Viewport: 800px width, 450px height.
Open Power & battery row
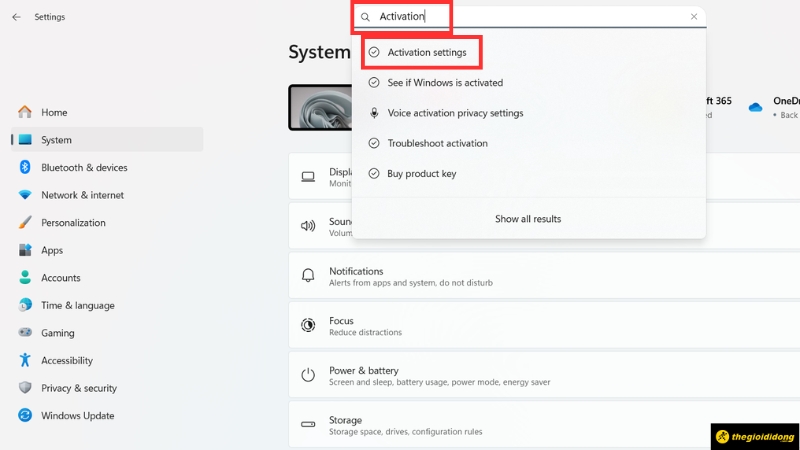click(544, 375)
